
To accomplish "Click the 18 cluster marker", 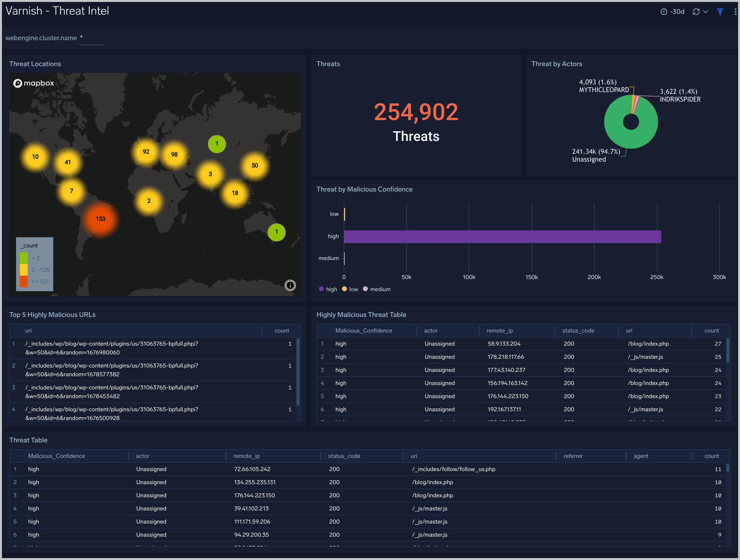I will coord(235,193).
